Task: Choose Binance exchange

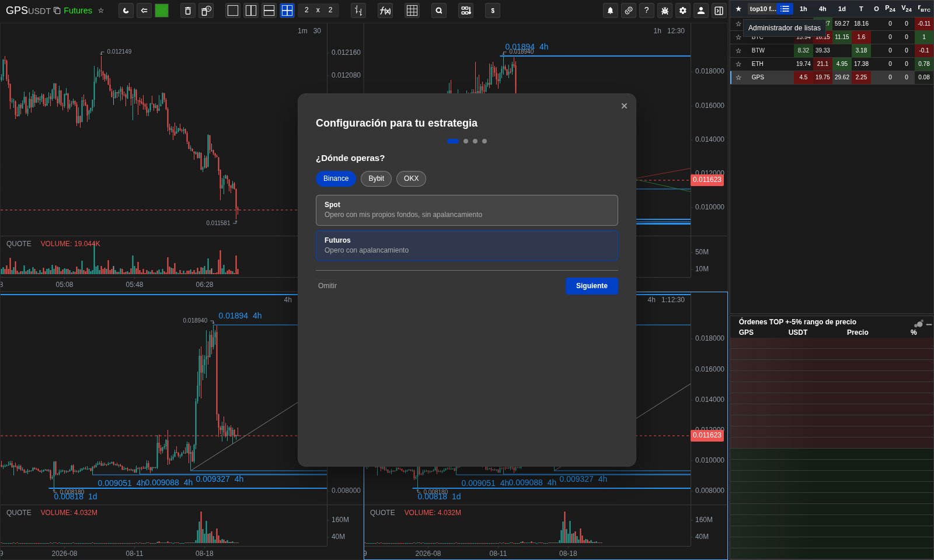Action: click(336, 178)
